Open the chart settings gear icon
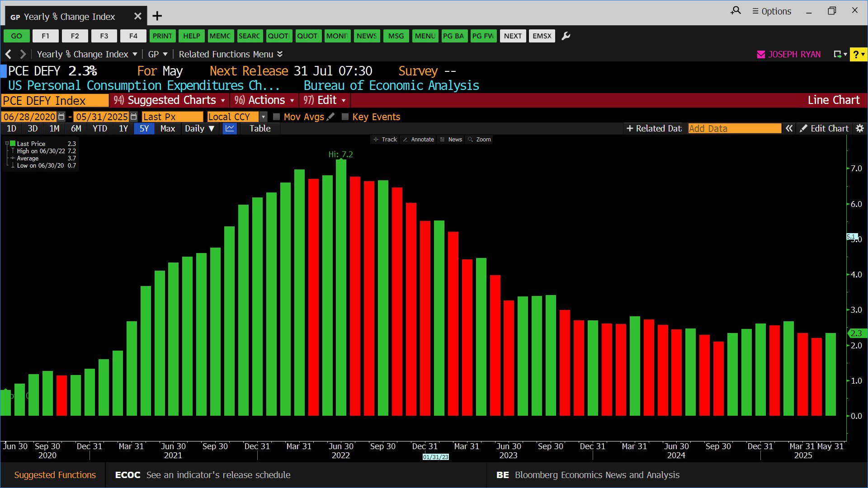The image size is (868, 488). coord(860,129)
